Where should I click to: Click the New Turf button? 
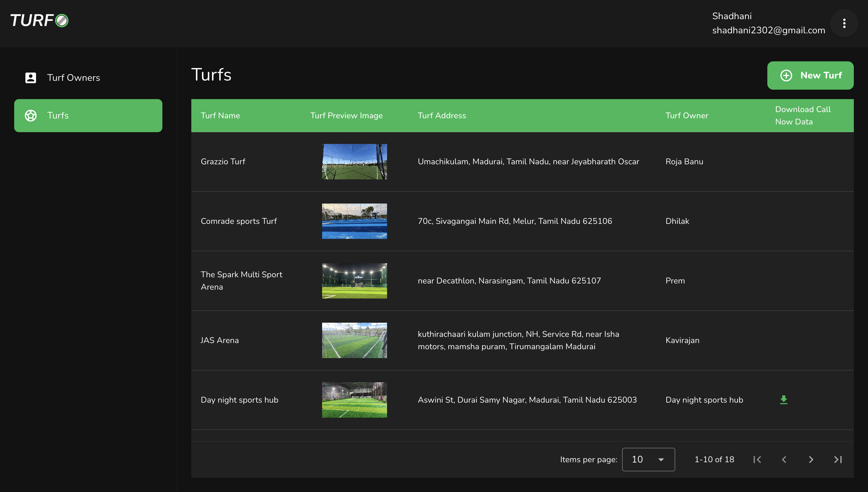tap(810, 75)
